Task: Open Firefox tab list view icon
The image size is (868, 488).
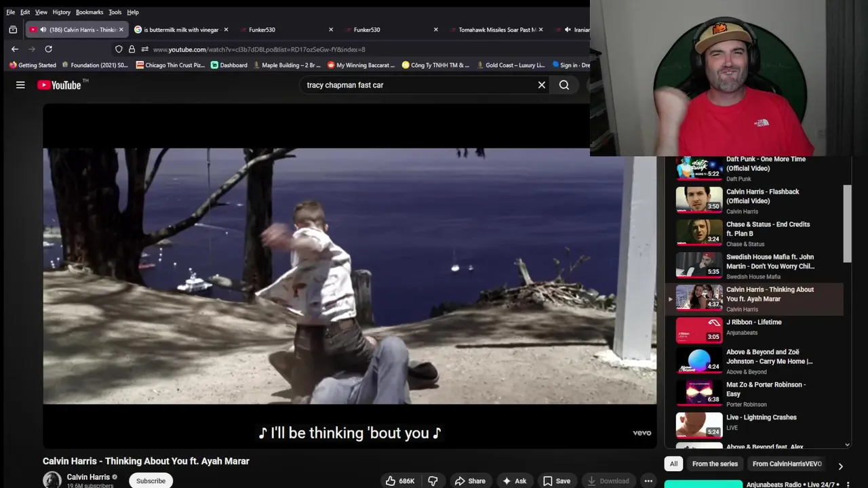Action: [x=13, y=30]
